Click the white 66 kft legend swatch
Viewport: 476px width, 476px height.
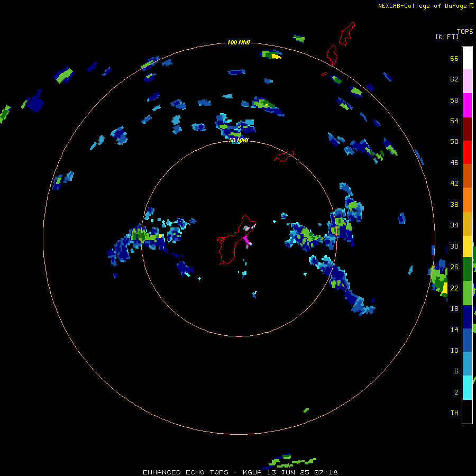point(467,58)
